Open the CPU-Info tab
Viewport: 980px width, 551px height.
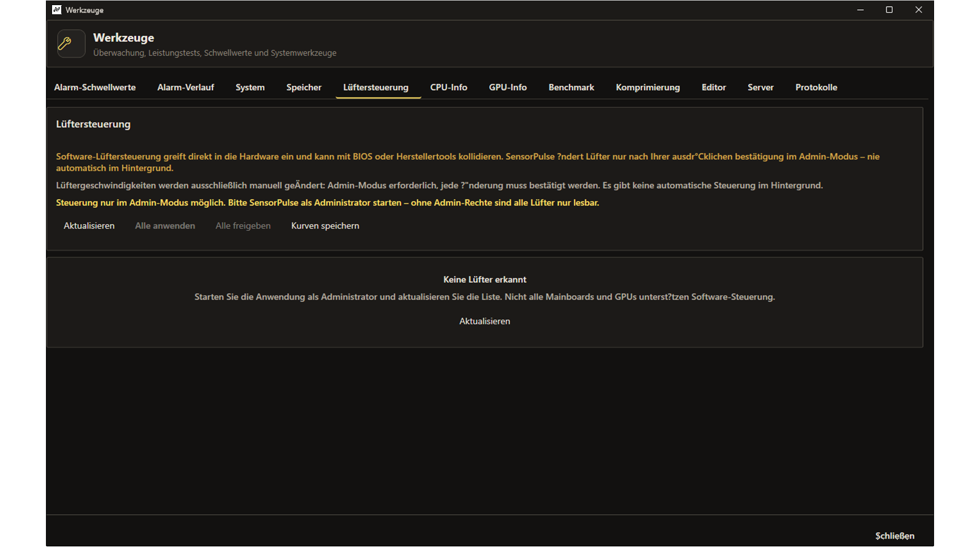point(449,87)
